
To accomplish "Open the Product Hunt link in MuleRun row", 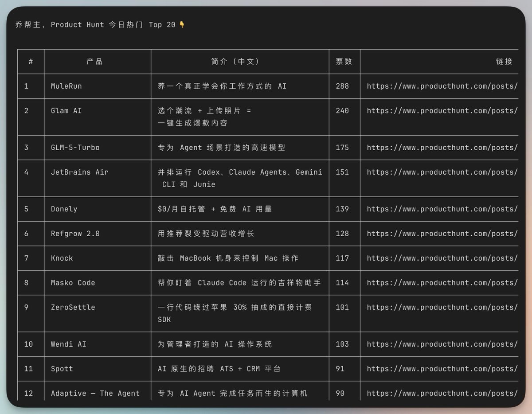I will (x=442, y=86).
